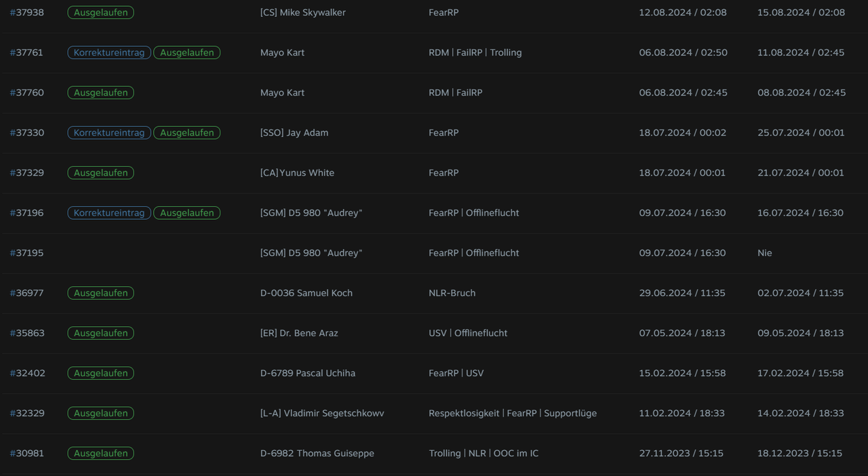Click reason Respektlosigkeit | FearRP | Supportlüge
The height and width of the screenshot is (476, 868).
(x=513, y=412)
